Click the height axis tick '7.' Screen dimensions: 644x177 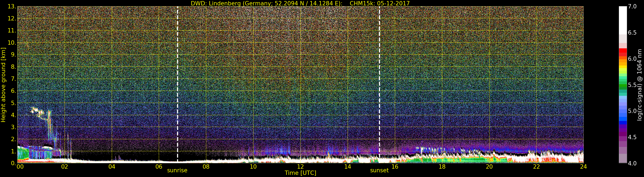pyautogui.click(x=13, y=79)
